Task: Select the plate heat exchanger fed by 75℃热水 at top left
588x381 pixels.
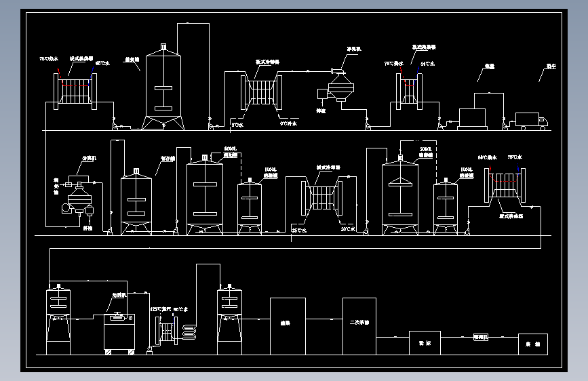Action: tap(75, 91)
